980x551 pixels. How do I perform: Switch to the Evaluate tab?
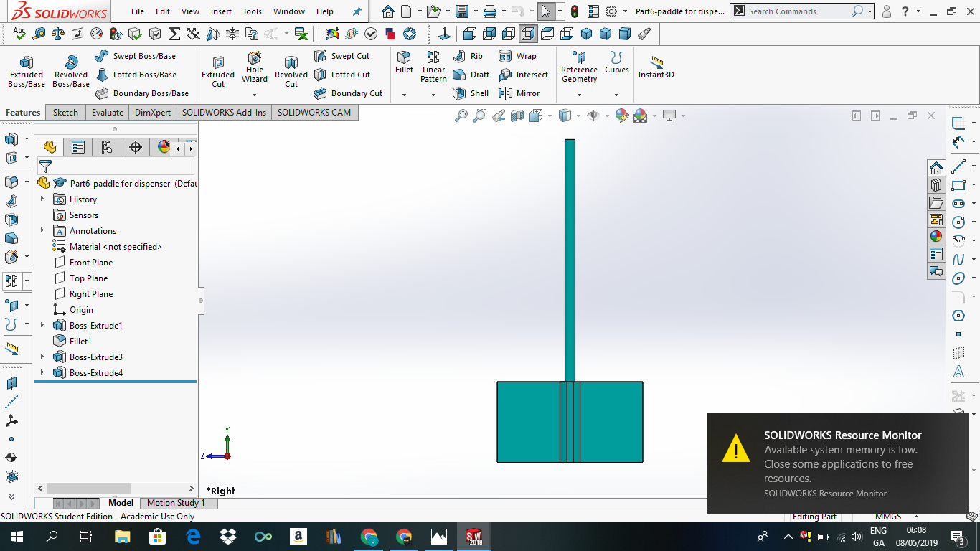(x=108, y=113)
